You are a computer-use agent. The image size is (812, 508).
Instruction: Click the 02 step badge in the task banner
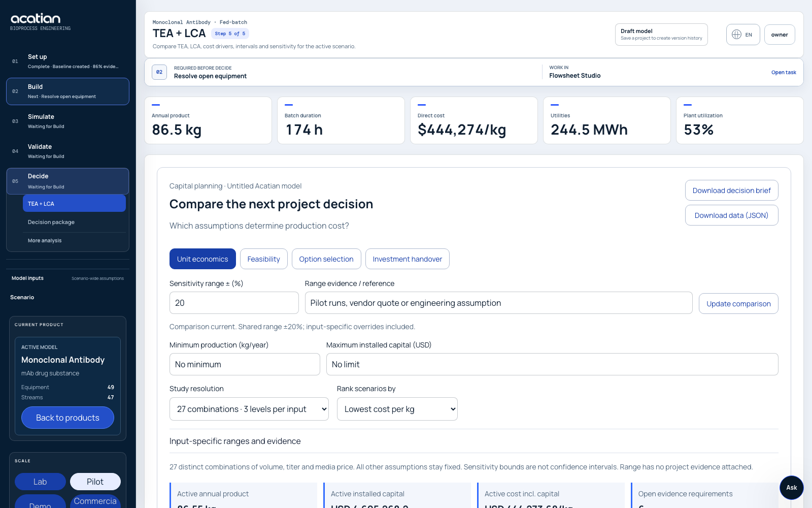[x=159, y=72]
